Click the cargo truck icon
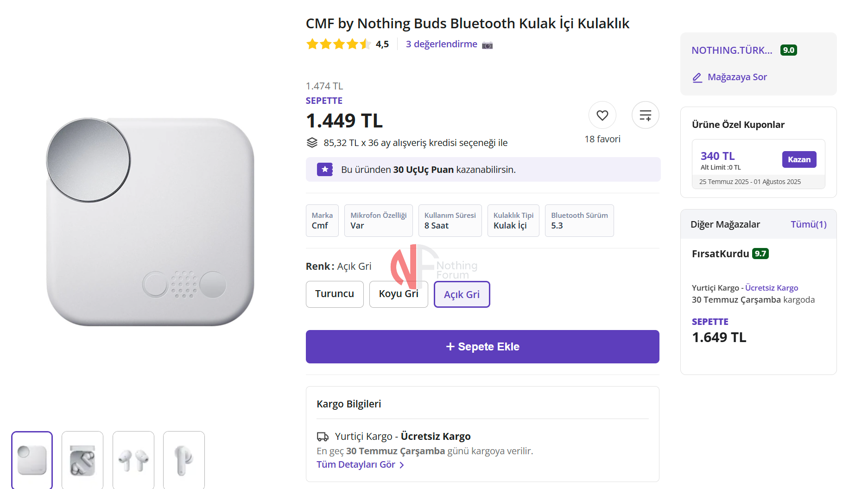Viewport: 868px width, 489px height. coord(323,437)
